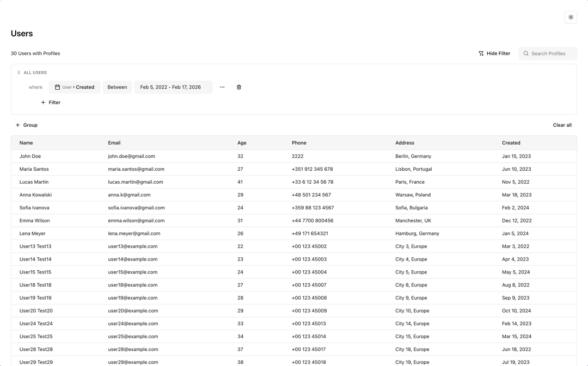This screenshot has width=588, height=366.
Task: Click the plus icon beside Group
Action: click(x=17, y=125)
